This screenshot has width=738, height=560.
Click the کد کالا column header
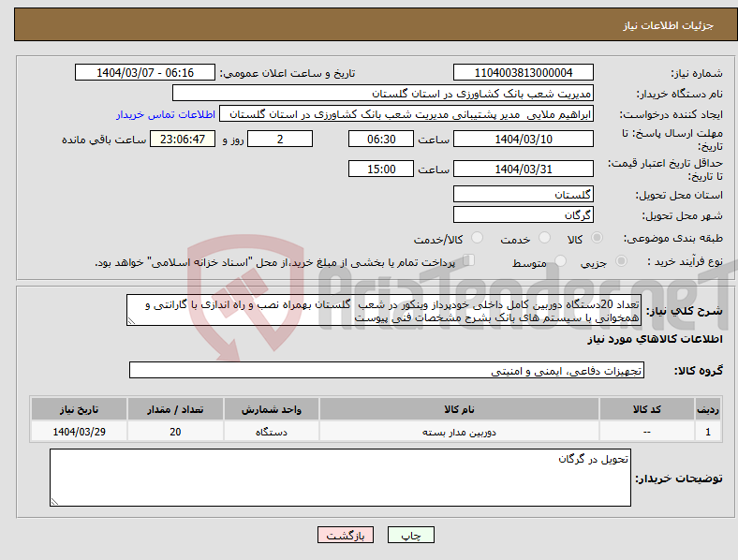[647, 409]
